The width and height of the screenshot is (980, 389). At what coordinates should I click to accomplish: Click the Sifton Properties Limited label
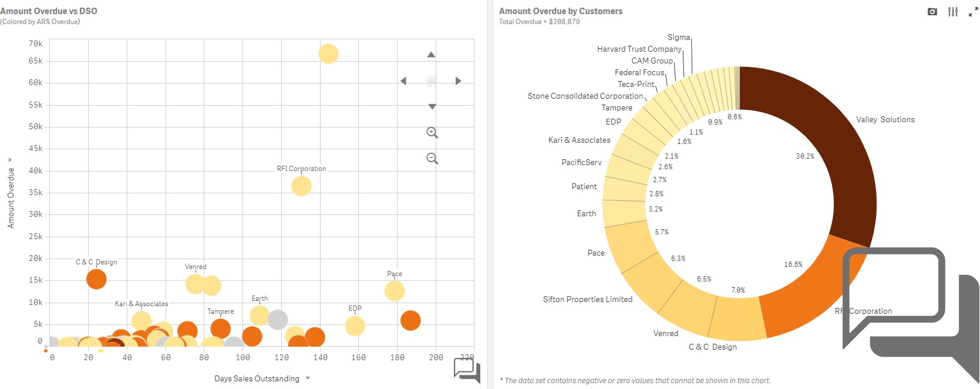(588, 299)
